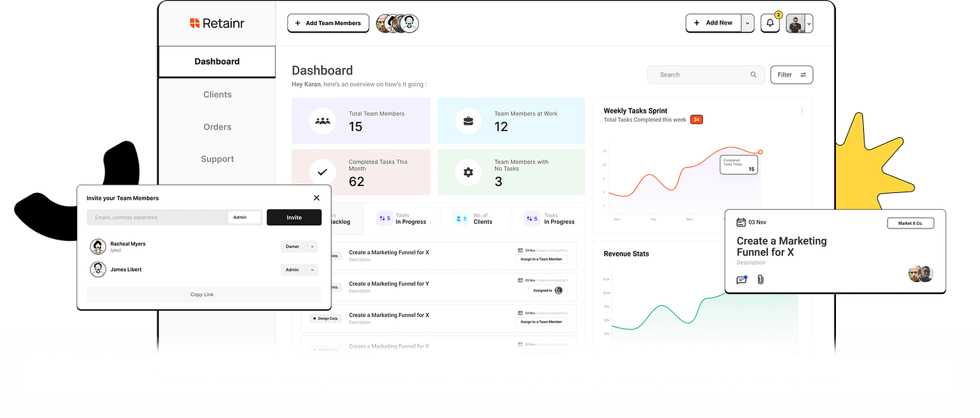Click Racheal Myers avatar in invite dialog
Image resolution: width=980 pixels, height=418 pixels.
pos(97,247)
